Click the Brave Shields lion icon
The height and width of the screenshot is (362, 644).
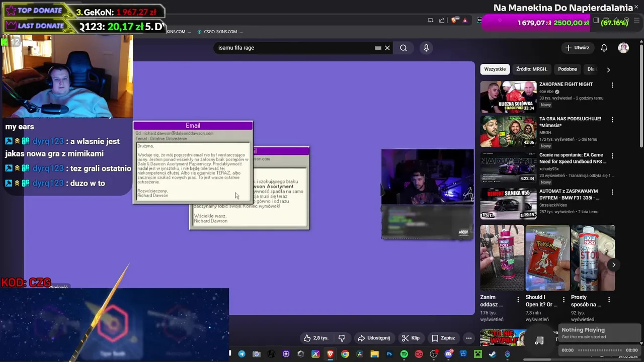point(454,20)
